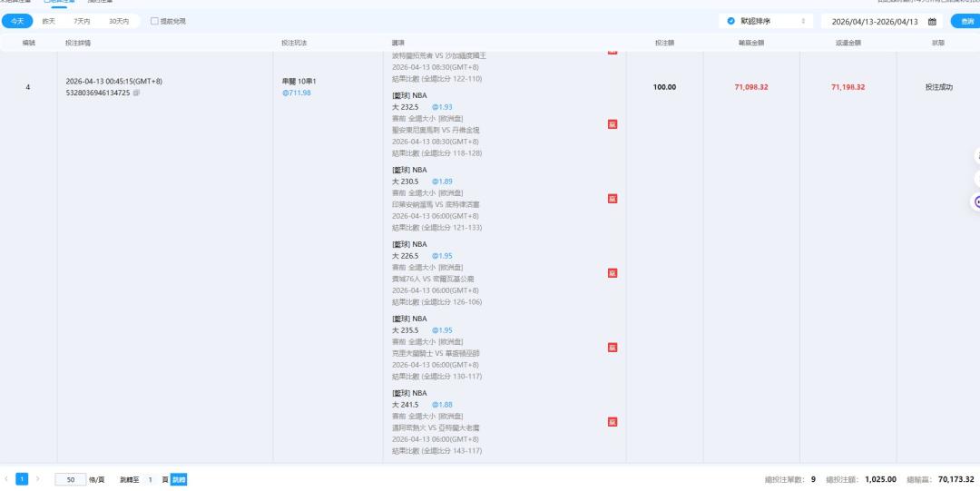The width and height of the screenshot is (980, 491).
Task: Click the @711.98 combined odds link
Action: click(297, 93)
